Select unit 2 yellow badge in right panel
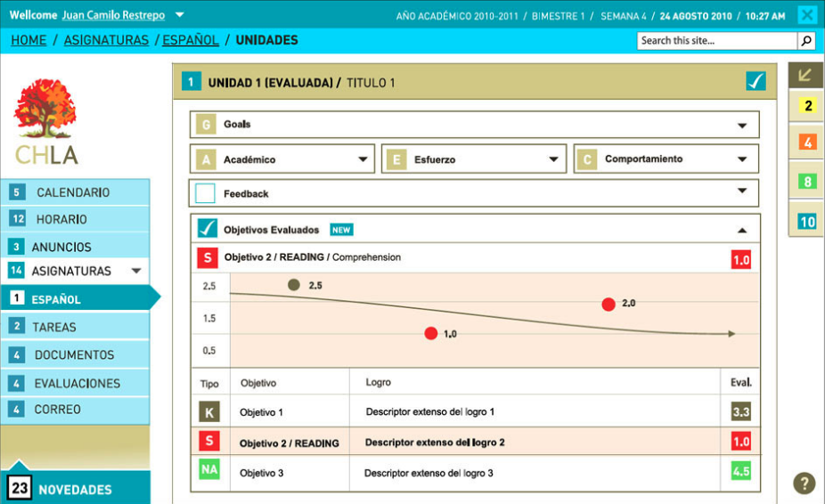 click(x=807, y=106)
